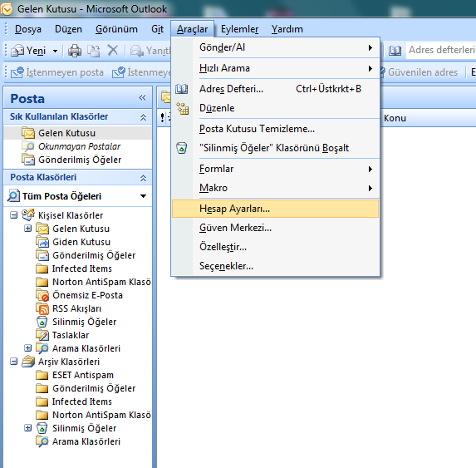Open the Hızlı Arama submenu
The image size is (476, 468).
click(276, 68)
